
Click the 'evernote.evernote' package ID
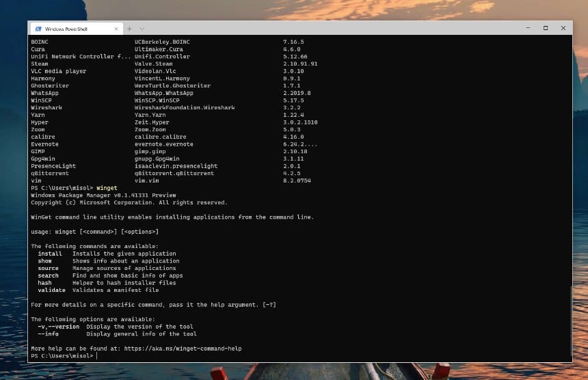pos(164,144)
